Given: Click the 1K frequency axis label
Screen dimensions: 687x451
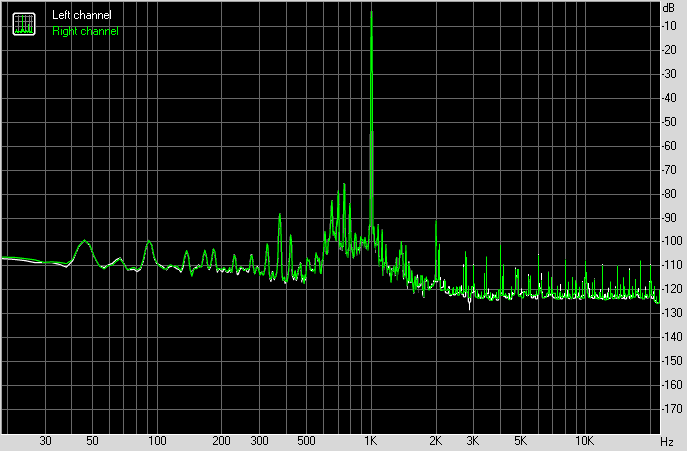Looking at the screenshot, I should coord(371,440).
